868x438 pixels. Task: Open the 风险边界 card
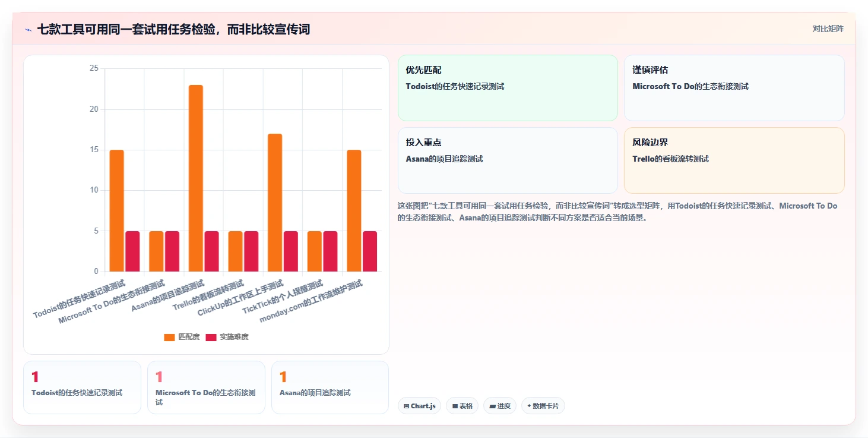[x=734, y=160]
